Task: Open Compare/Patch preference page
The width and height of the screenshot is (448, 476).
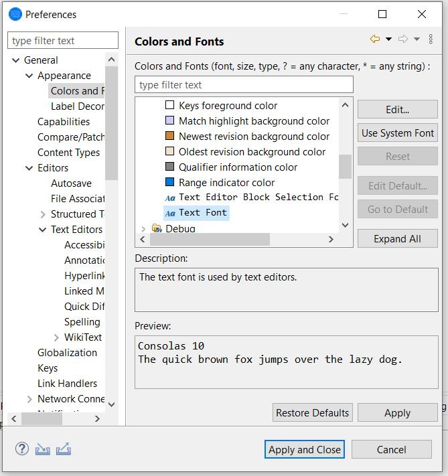Action: click(71, 137)
